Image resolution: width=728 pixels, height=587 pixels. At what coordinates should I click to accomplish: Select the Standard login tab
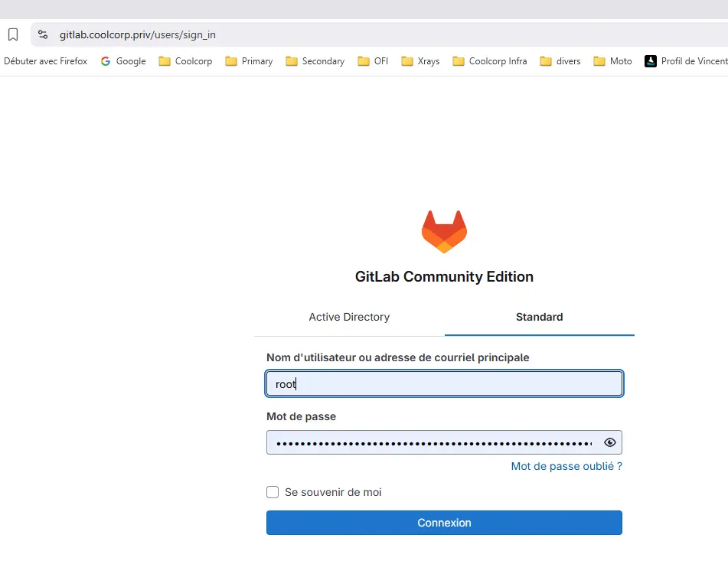[x=539, y=317]
